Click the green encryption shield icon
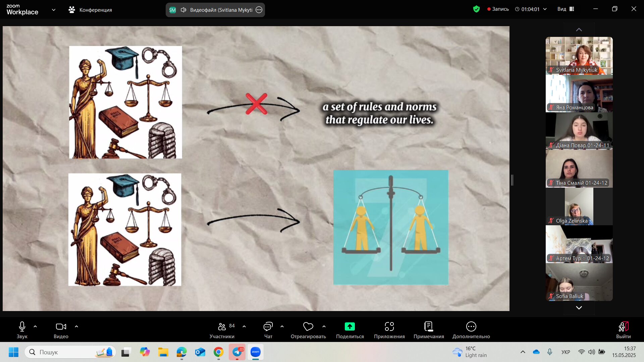Viewport: 644px width, 362px height. (x=476, y=9)
